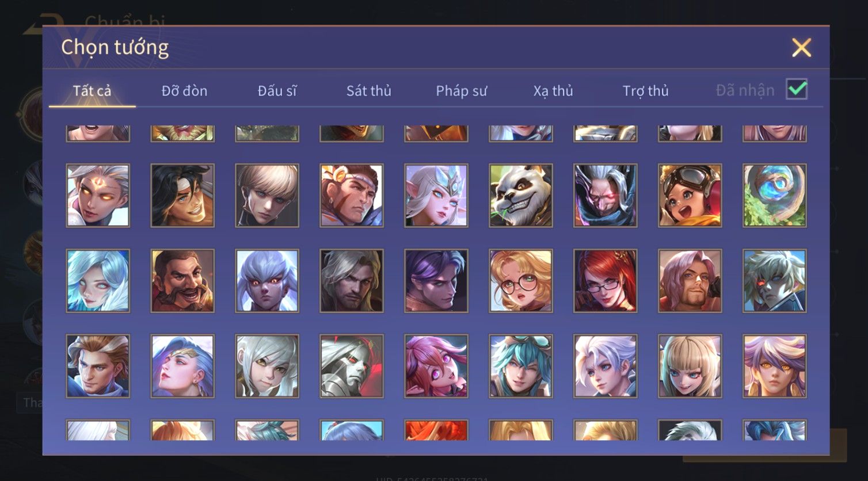
Task: Select the swirling blue orb hero
Action: pyautogui.click(x=775, y=196)
